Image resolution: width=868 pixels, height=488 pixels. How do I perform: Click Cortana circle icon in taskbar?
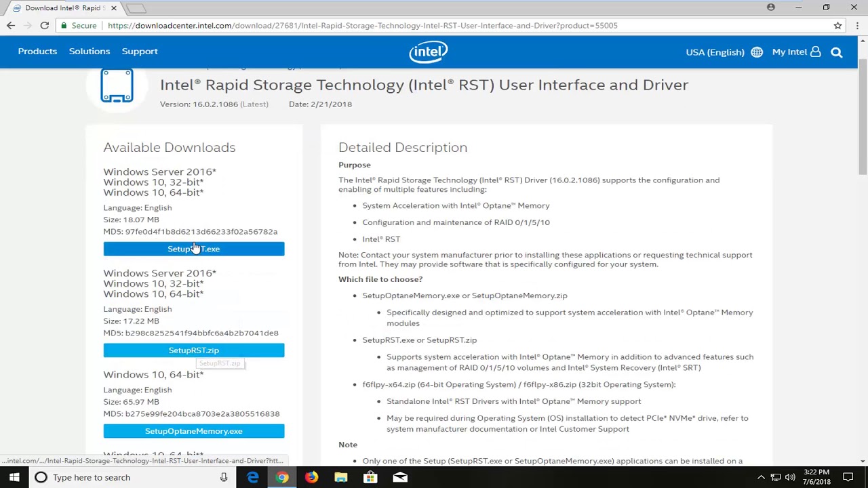pyautogui.click(x=41, y=477)
